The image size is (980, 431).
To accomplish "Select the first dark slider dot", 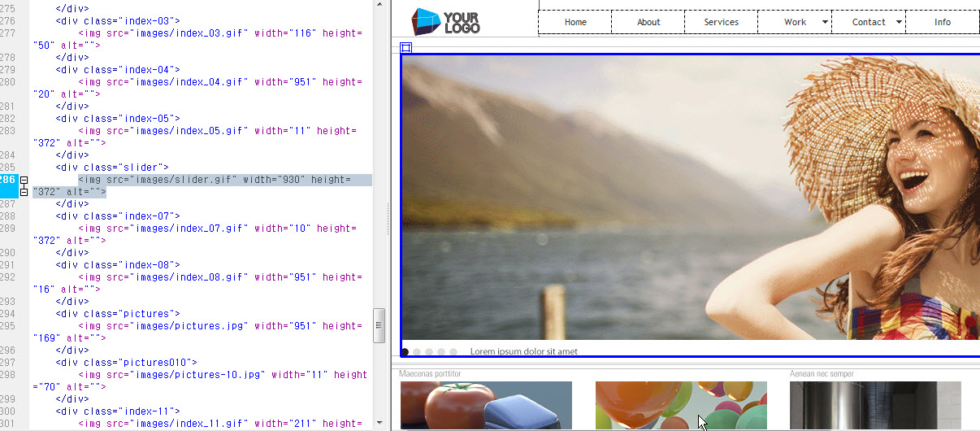I will pyautogui.click(x=405, y=352).
